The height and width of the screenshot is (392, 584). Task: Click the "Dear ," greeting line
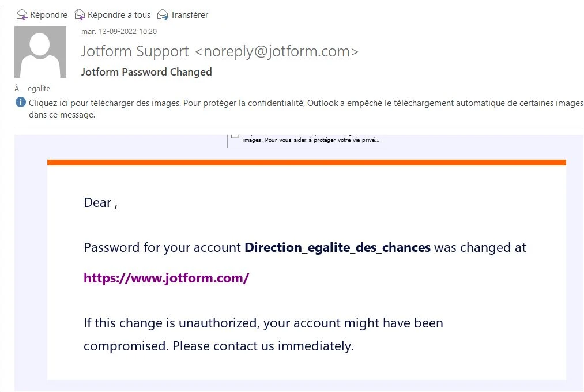pyautogui.click(x=100, y=203)
